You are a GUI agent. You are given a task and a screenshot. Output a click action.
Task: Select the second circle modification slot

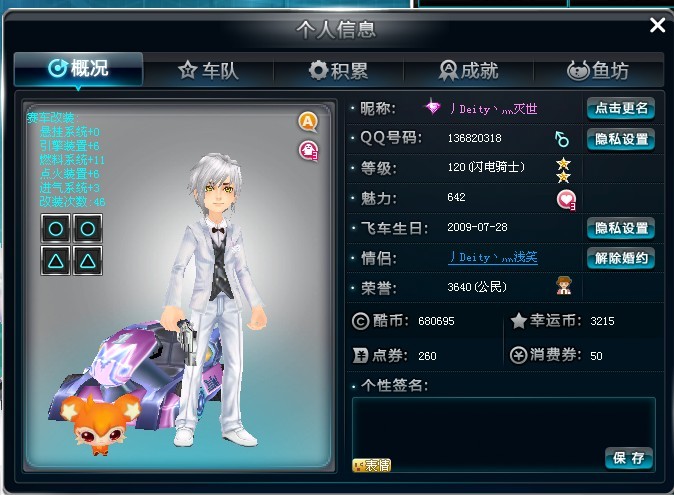88,228
